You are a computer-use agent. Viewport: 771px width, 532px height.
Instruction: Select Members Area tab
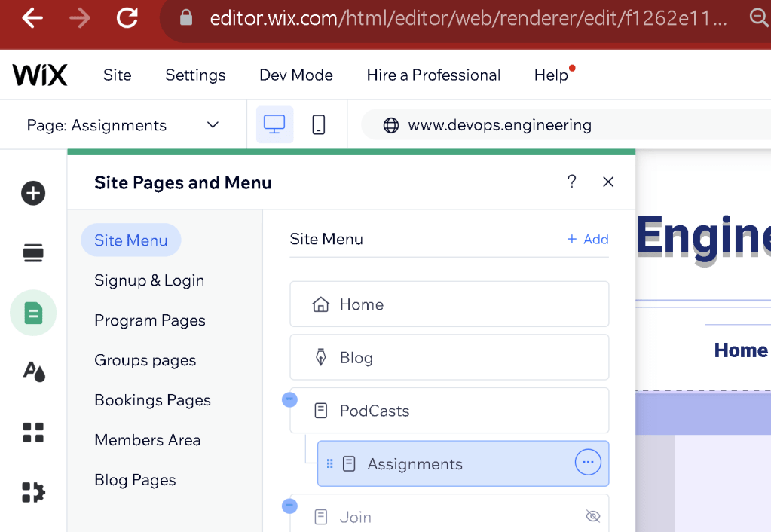coord(148,439)
